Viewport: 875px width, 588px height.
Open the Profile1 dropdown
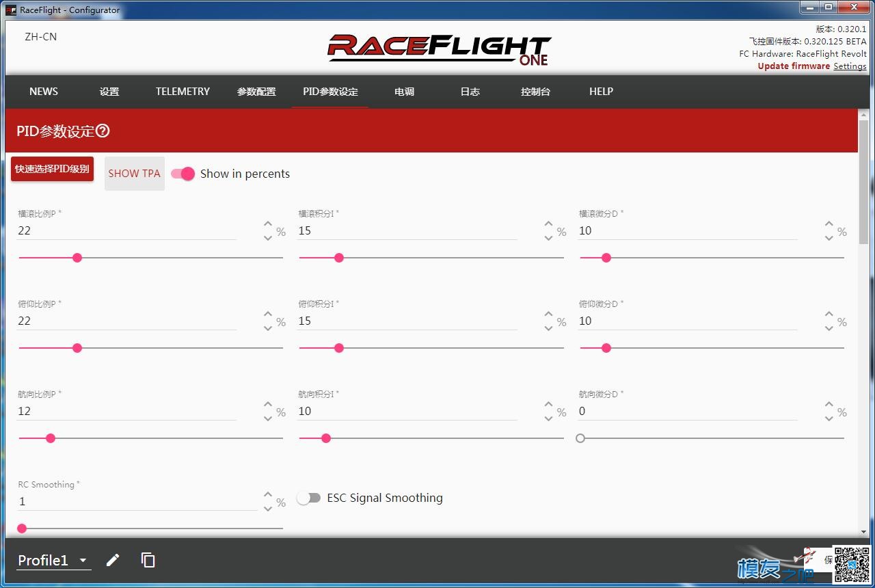(x=53, y=561)
